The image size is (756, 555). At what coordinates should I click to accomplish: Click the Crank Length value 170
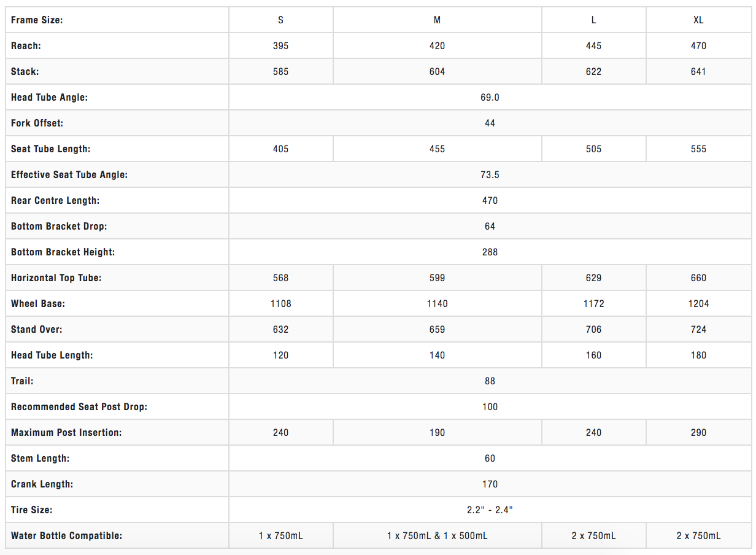pyautogui.click(x=490, y=484)
